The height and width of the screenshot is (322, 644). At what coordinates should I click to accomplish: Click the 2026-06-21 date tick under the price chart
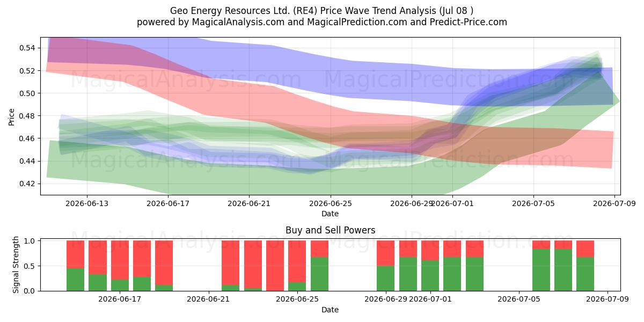(x=249, y=203)
